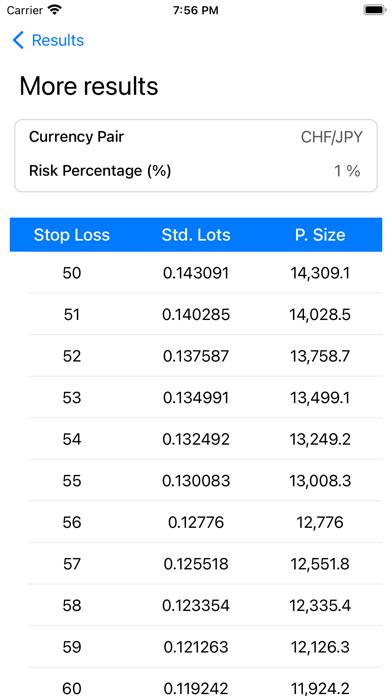Select position size 12,776

click(x=320, y=522)
